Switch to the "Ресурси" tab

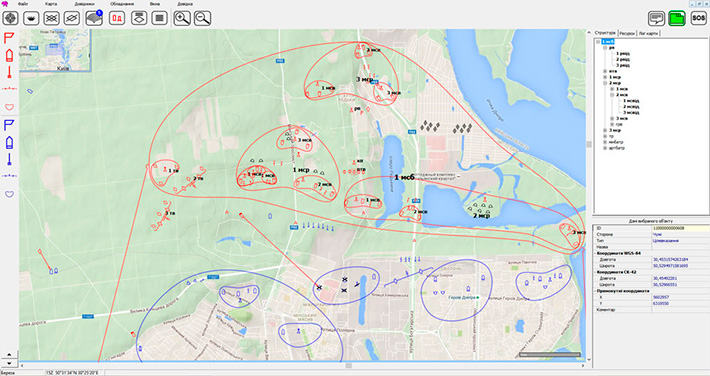click(x=627, y=33)
